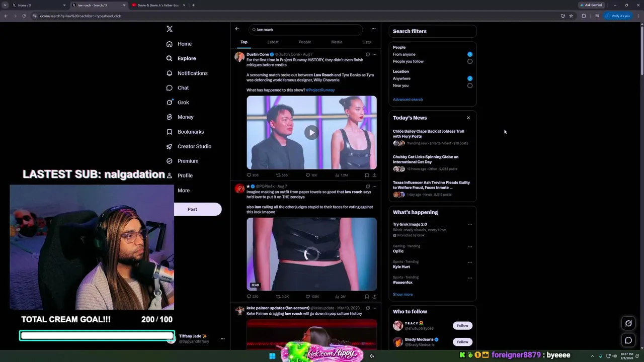The image size is (644, 362).
Task: Select the 'People you follow' filter
Action: point(470,61)
